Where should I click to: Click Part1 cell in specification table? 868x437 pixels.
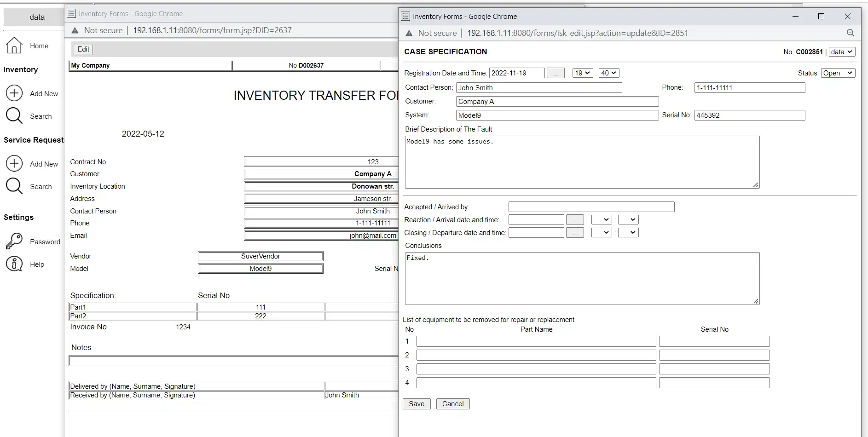click(133, 307)
